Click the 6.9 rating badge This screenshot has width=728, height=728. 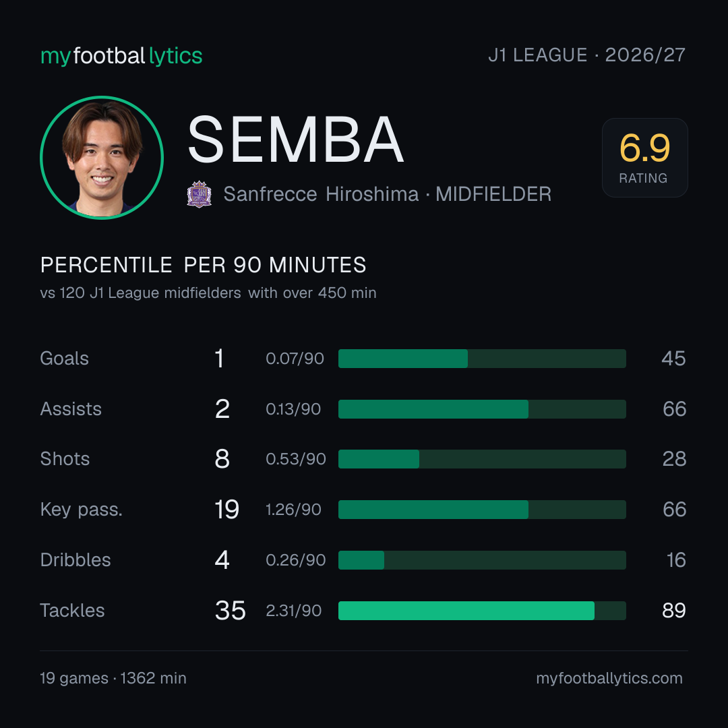(644, 158)
